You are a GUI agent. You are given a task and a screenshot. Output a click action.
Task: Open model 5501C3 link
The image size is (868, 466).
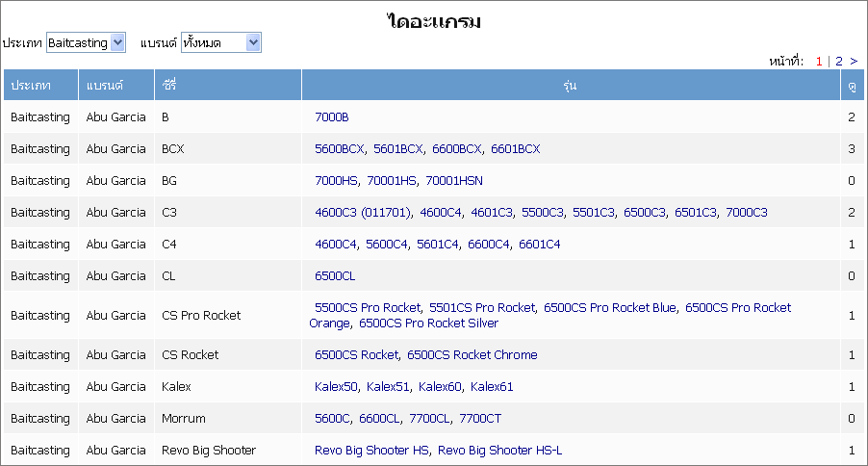594,212
